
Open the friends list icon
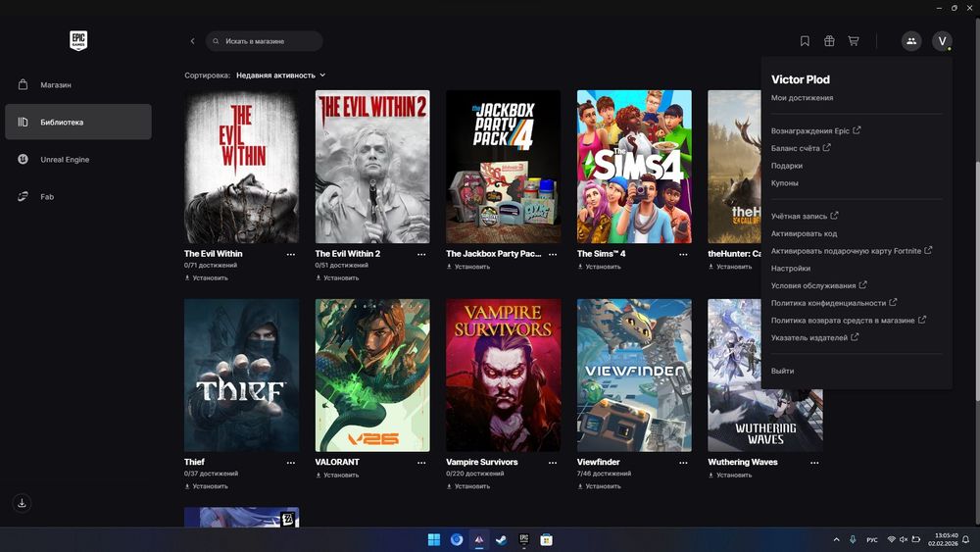pos(911,41)
